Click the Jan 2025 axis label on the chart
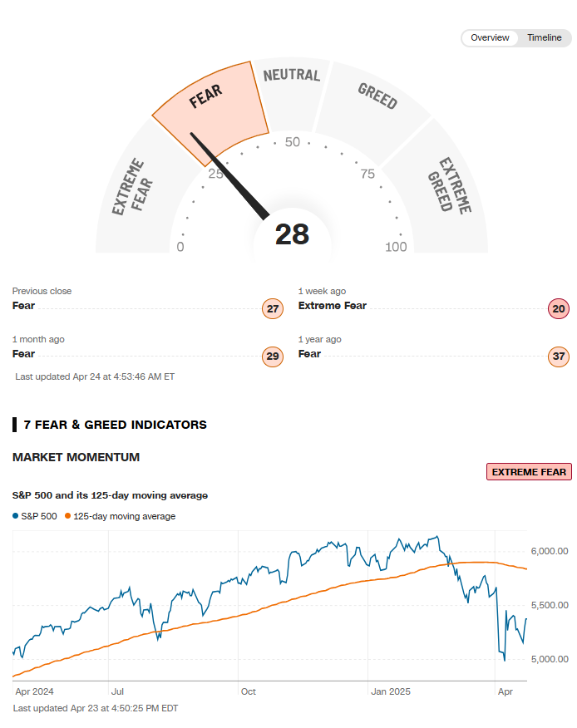The image size is (577, 728). coord(390,691)
